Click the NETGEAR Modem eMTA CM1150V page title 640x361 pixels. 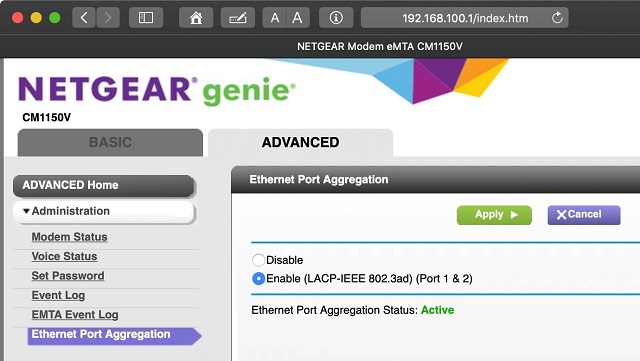pyautogui.click(x=380, y=46)
